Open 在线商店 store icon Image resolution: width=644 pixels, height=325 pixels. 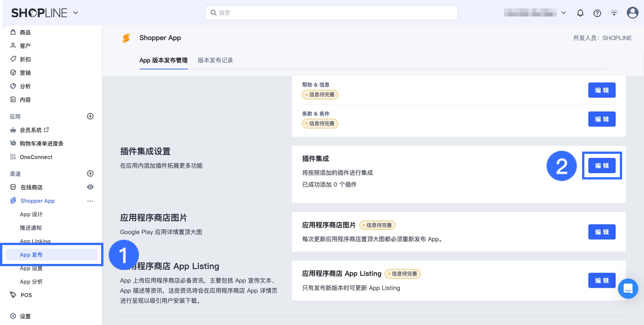pos(13,187)
